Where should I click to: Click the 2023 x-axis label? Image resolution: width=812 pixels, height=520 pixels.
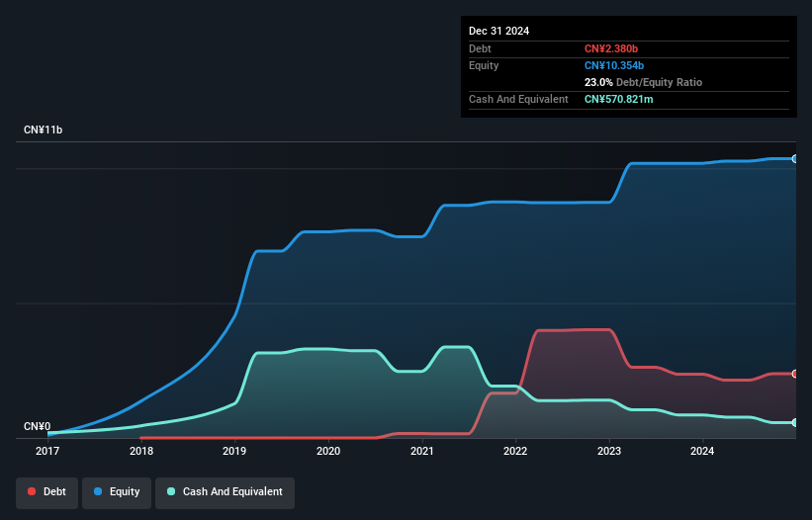click(x=609, y=451)
